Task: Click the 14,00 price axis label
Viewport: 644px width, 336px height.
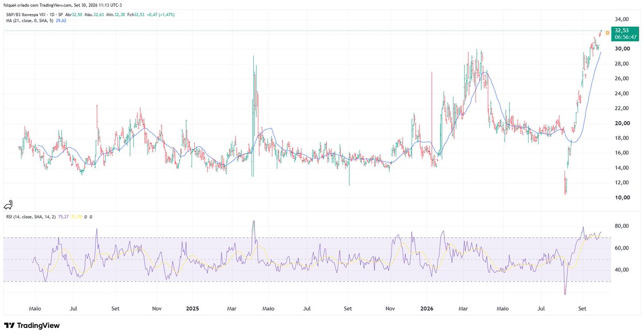Action: (x=622, y=168)
